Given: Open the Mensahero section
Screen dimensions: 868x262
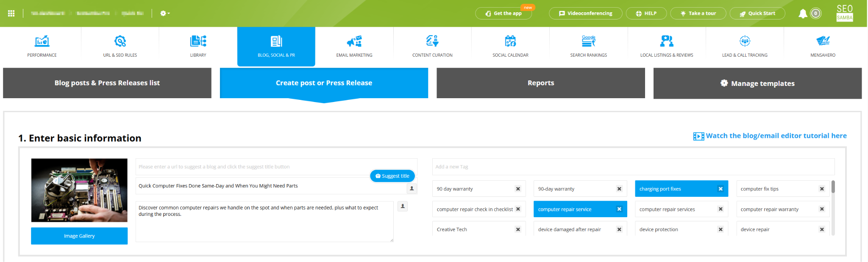Looking at the screenshot, I should click(x=823, y=47).
